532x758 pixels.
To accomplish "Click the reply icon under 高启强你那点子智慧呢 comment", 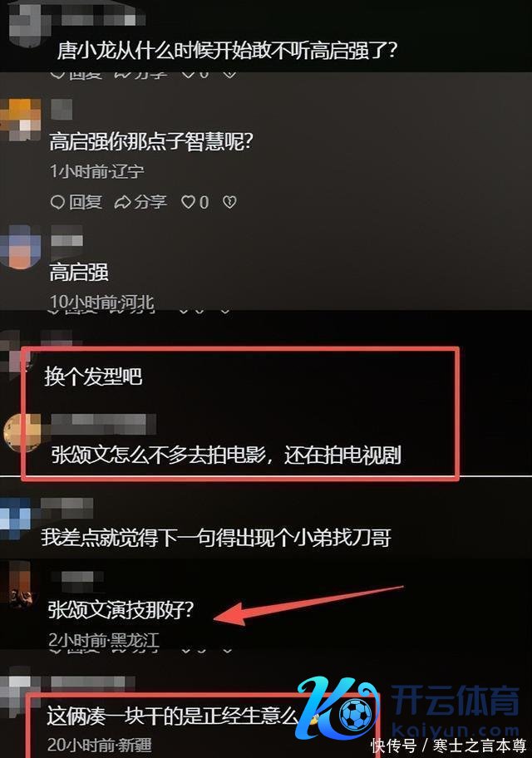I will click(x=57, y=202).
